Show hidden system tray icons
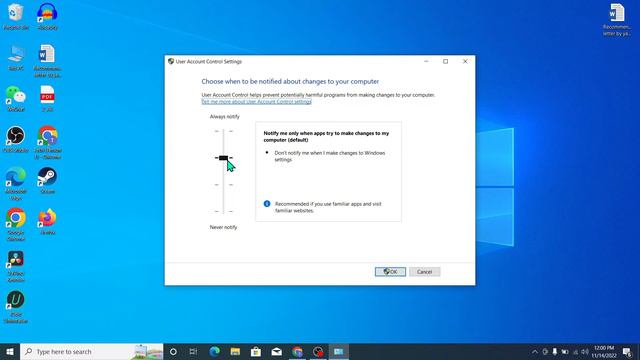The width and height of the screenshot is (640, 360). point(535,351)
